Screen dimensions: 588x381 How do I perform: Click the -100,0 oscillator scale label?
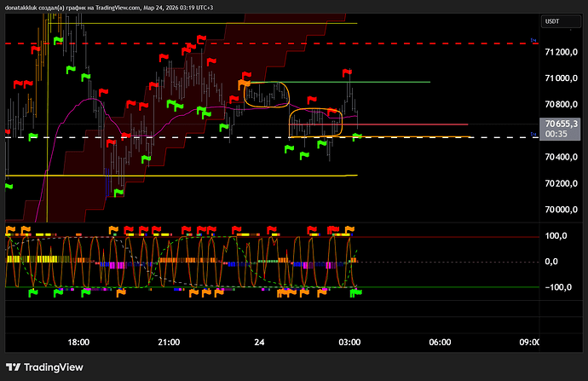click(556, 287)
